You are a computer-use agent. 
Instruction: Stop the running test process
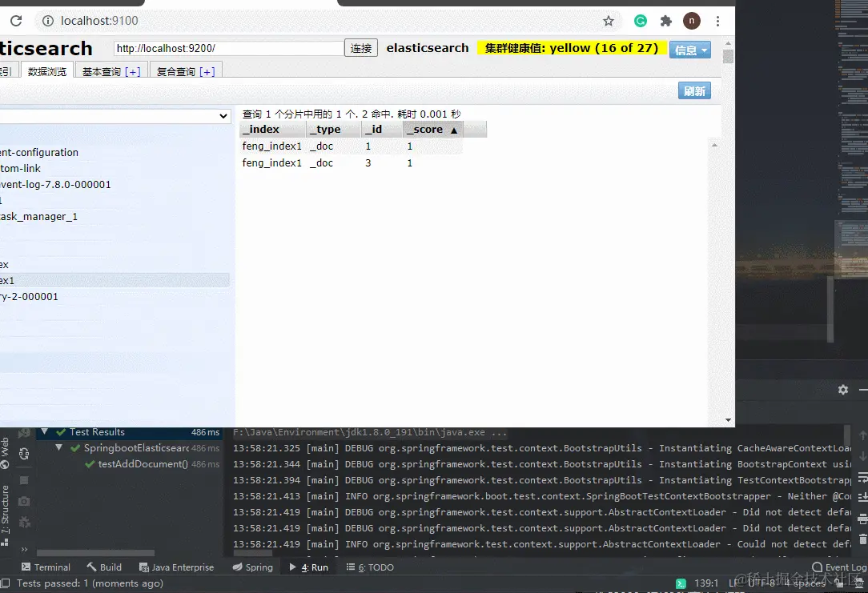click(24, 480)
